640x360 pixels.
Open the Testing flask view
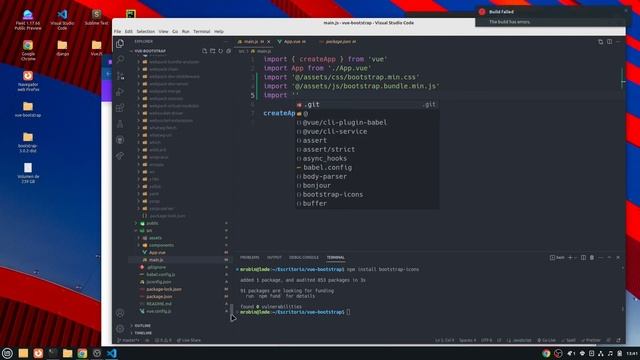coord(120,124)
